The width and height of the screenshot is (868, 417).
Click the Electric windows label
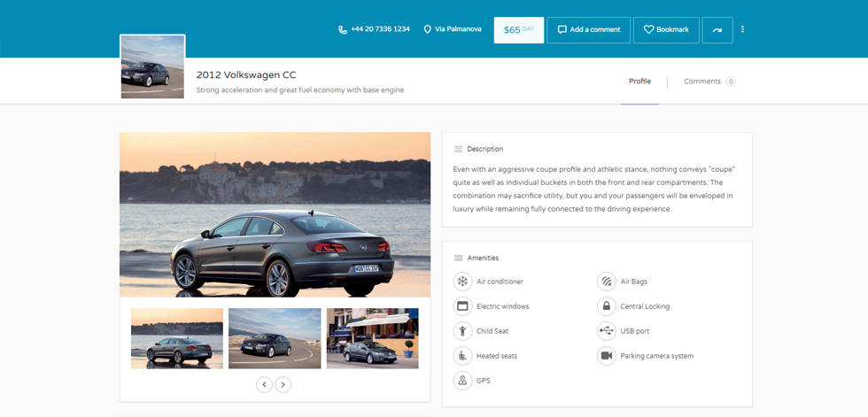503,306
